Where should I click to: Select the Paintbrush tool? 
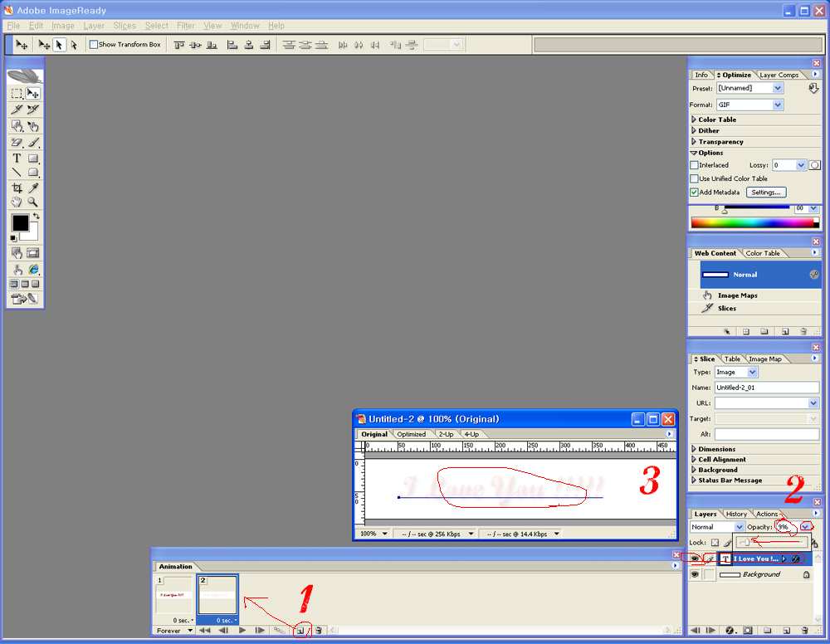tap(33, 143)
